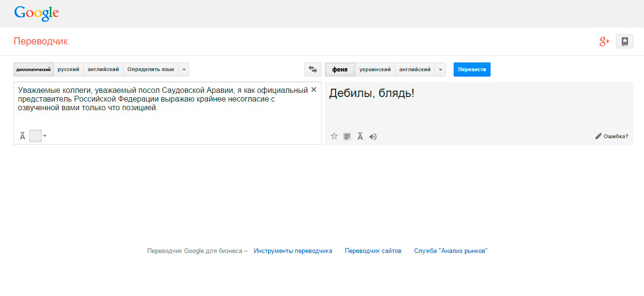The image size is (644, 296).
Task: Select source language английский
Action: (103, 70)
